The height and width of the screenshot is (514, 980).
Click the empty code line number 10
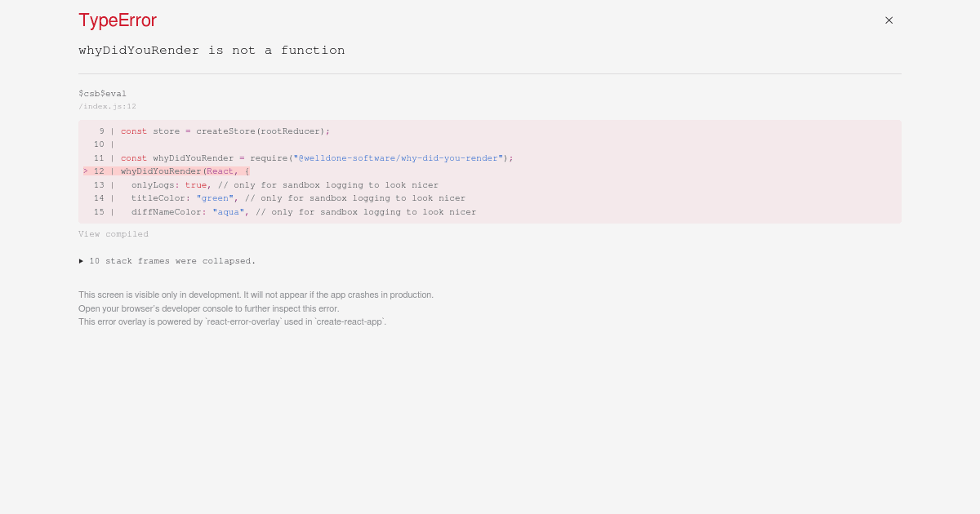click(x=99, y=144)
